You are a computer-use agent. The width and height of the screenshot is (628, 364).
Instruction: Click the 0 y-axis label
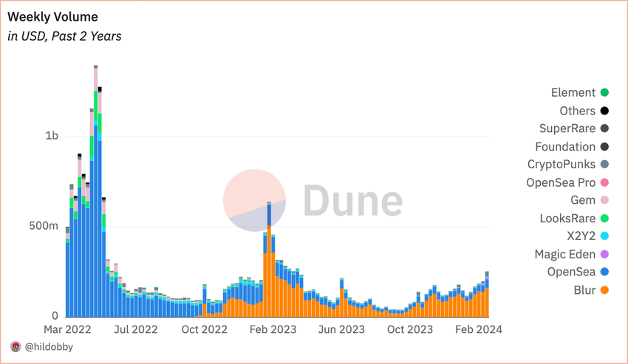pyautogui.click(x=55, y=316)
